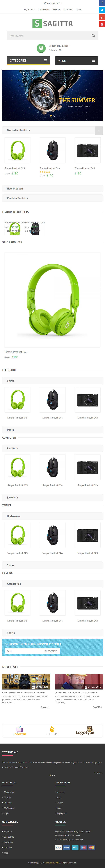Select the second banner slide dot
Screen dimensions: 105x868
54,116
